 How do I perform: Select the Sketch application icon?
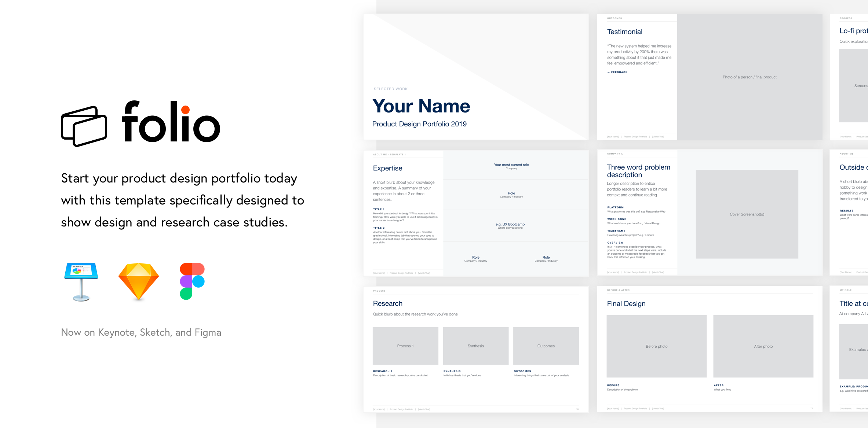coord(138,283)
